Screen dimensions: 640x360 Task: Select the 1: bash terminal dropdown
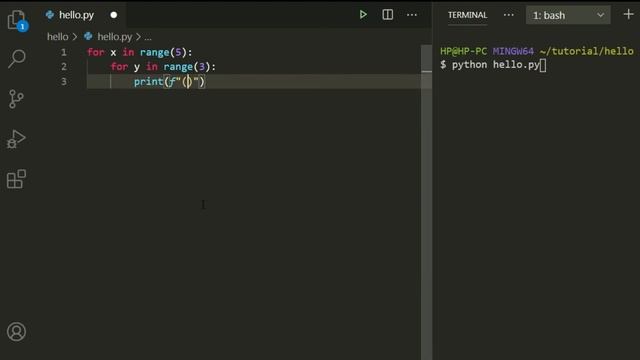pyautogui.click(x=568, y=15)
